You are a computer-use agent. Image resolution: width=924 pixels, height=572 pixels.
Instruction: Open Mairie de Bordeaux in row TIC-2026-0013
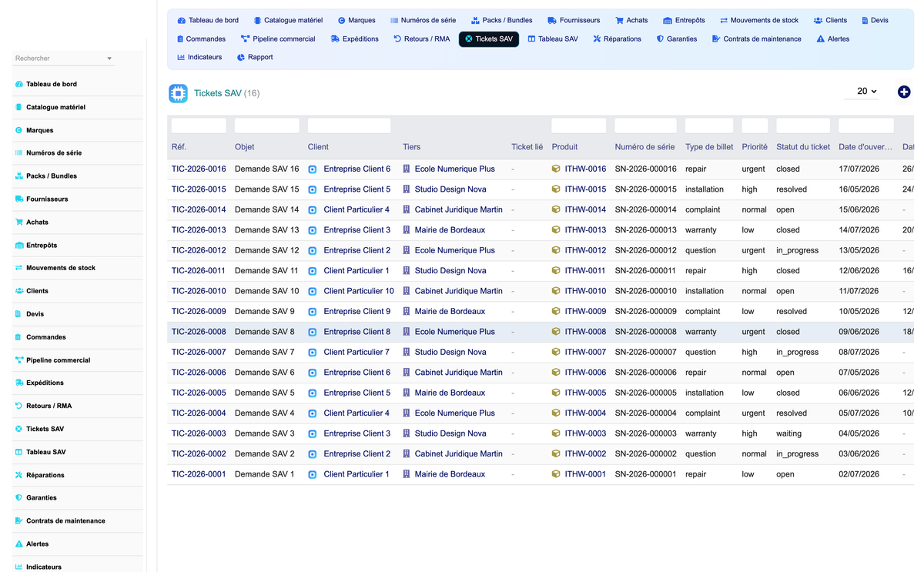coord(450,229)
